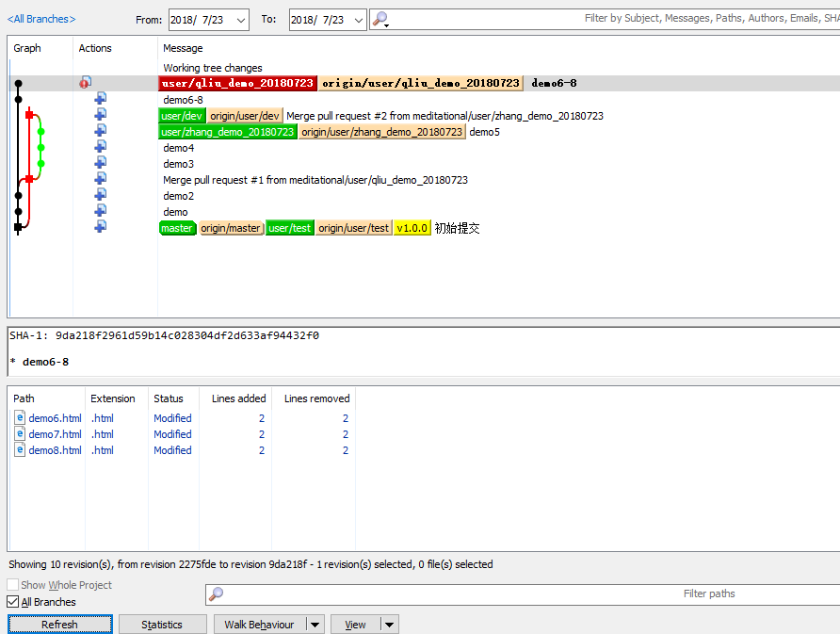The image size is (840, 634).
Task: Click the added-action icon beside the demo5 commit
Action: pos(100,131)
